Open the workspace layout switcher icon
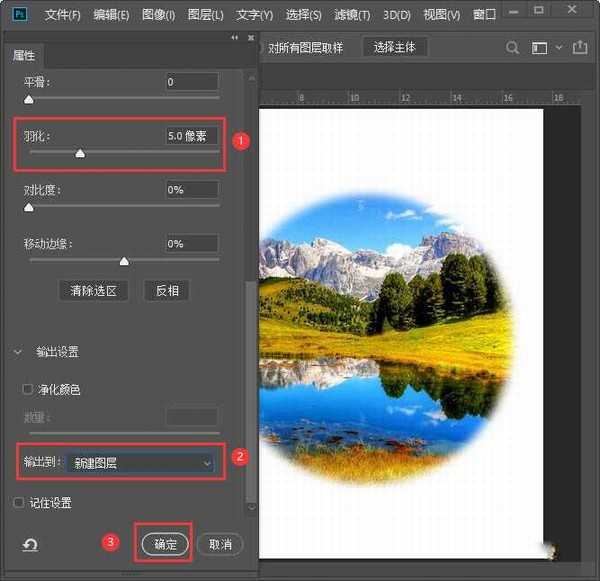The image size is (600, 581). click(x=540, y=47)
